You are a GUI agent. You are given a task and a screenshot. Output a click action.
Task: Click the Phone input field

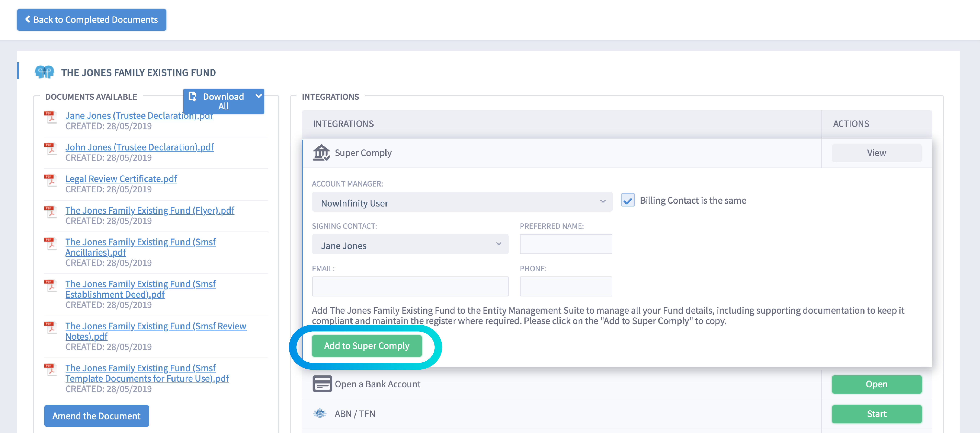(566, 287)
